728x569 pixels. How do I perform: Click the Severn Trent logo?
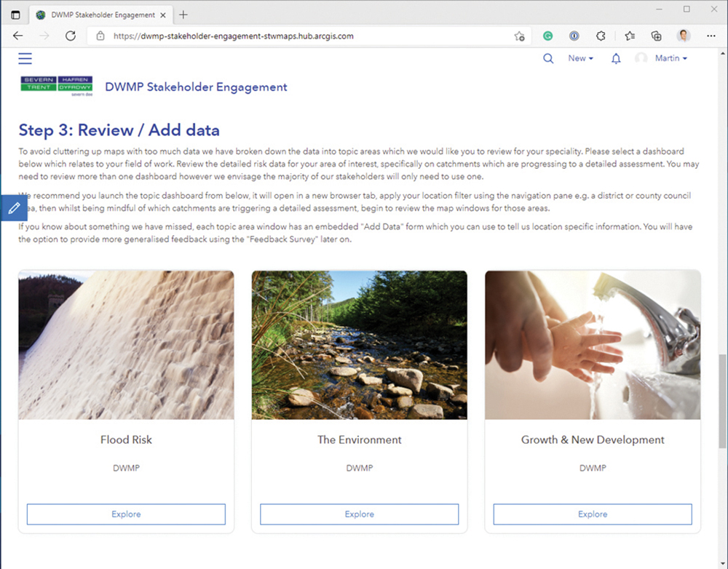(x=58, y=87)
